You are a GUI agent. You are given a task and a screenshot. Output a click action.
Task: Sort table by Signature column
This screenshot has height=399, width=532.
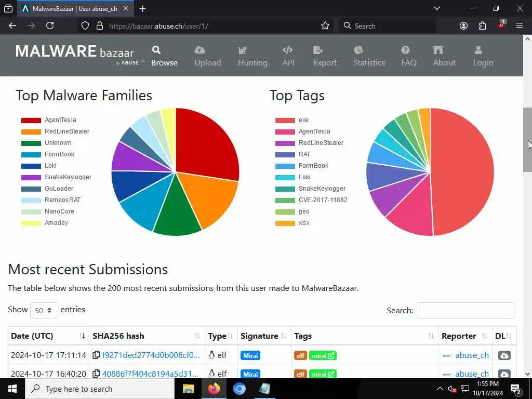click(x=264, y=336)
